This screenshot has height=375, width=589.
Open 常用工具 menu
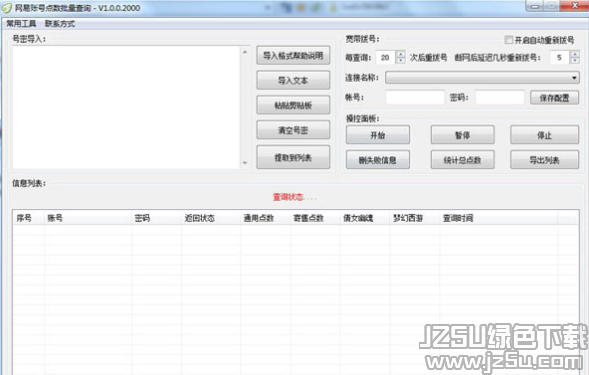(21, 24)
